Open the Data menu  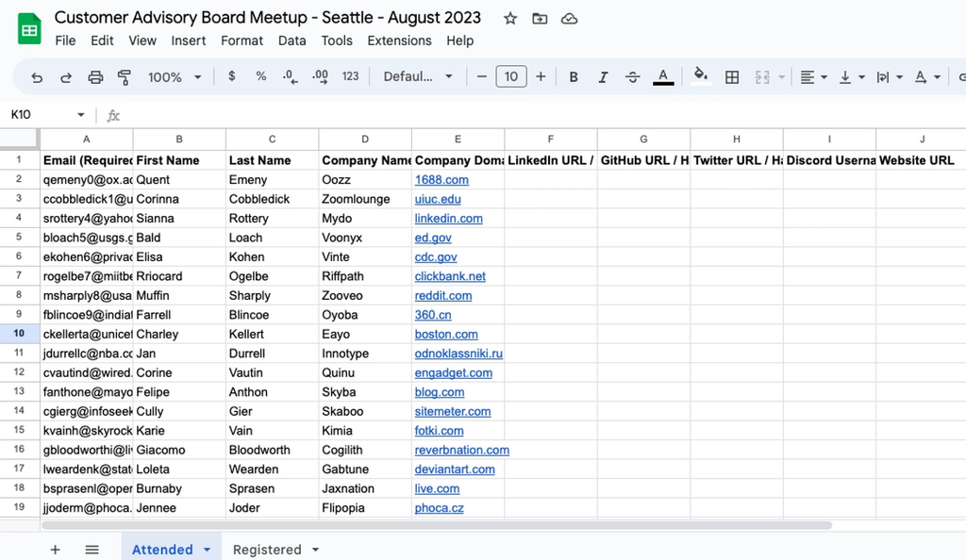(291, 41)
